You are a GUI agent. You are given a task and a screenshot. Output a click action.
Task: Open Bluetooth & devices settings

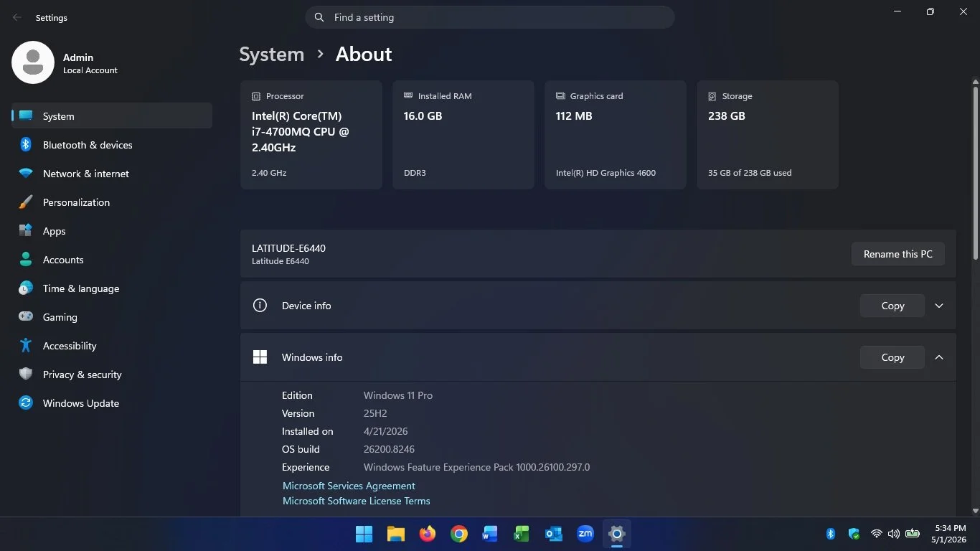tap(112, 144)
